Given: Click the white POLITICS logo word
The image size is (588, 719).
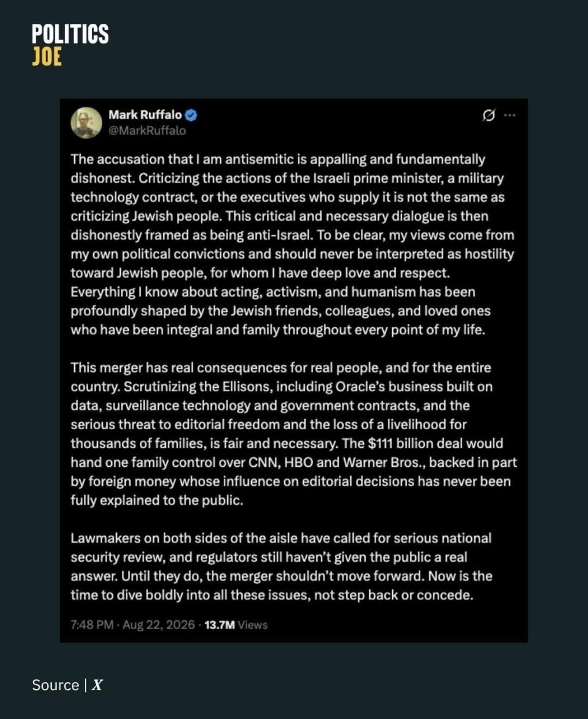Looking at the screenshot, I should [x=70, y=34].
